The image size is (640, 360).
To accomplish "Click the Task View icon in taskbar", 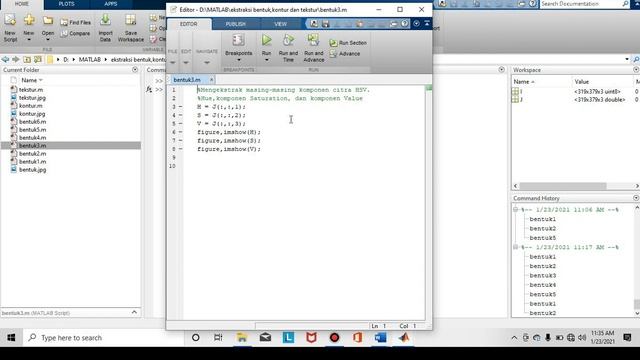I will pyautogui.click(x=218, y=338).
